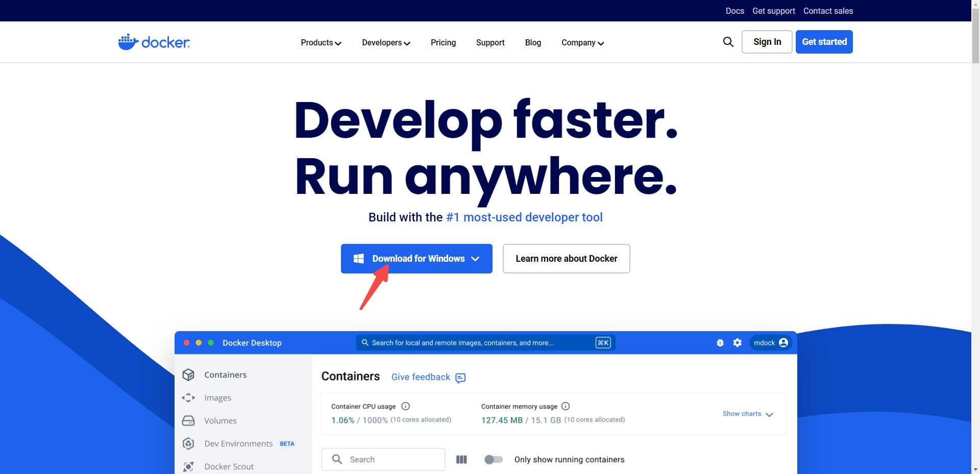Open the settings gear in Docker Desktop
The width and height of the screenshot is (980, 474).
pos(737,343)
